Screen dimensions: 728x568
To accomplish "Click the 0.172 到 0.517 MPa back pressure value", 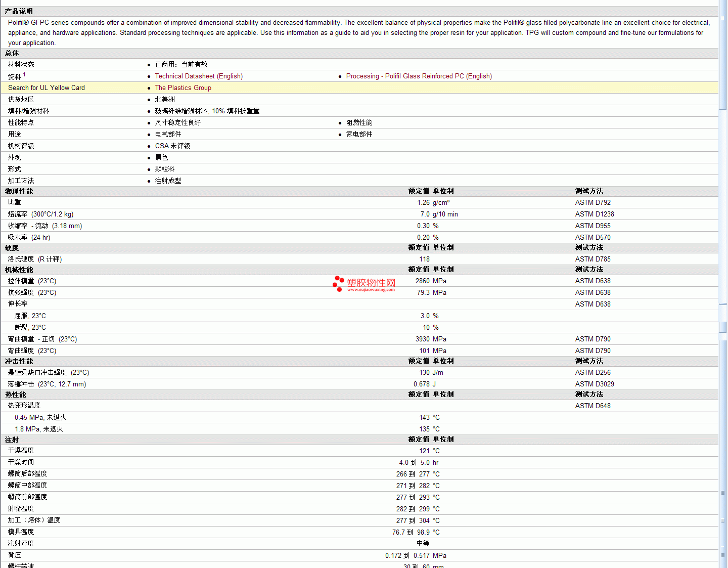I will [416, 555].
